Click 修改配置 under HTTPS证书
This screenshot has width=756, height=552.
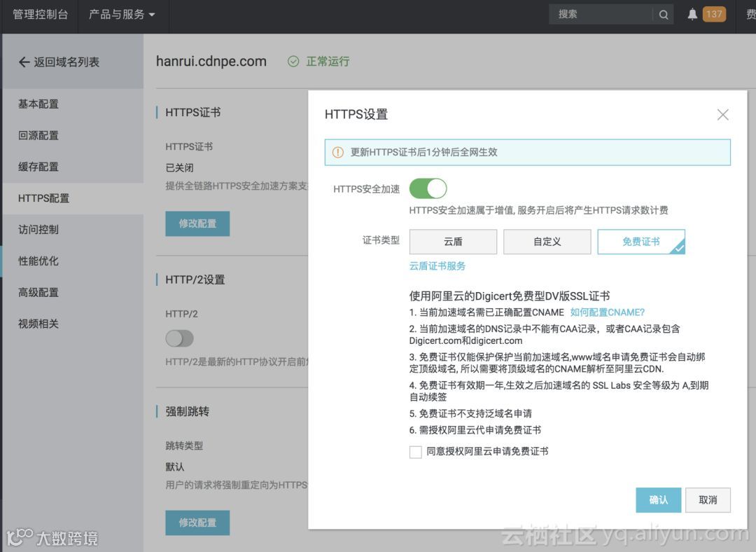tap(197, 224)
